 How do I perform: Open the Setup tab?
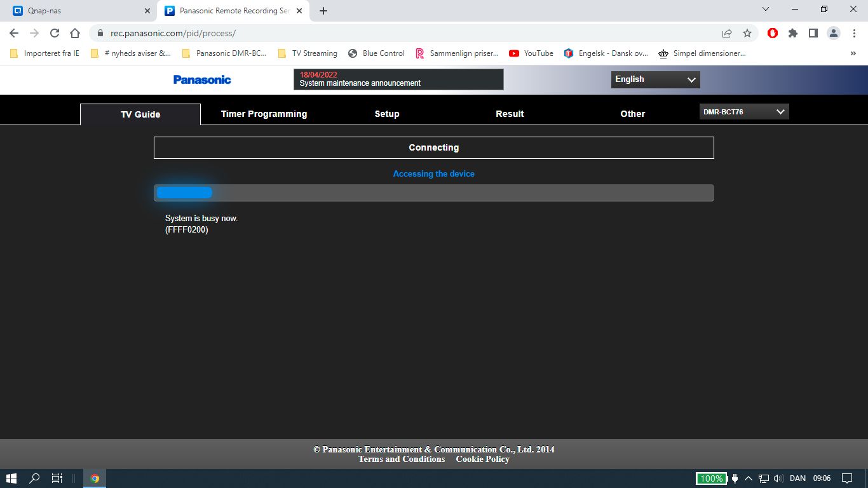tap(387, 114)
